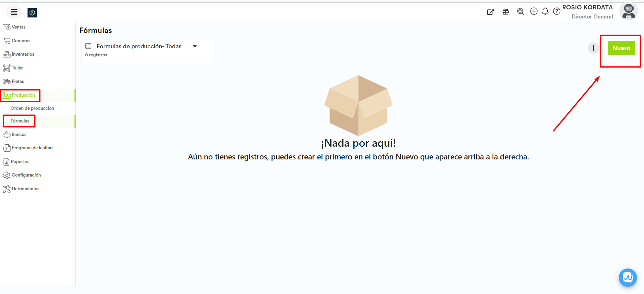Open the chat support bubble
644x294 pixels.
(x=628, y=278)
